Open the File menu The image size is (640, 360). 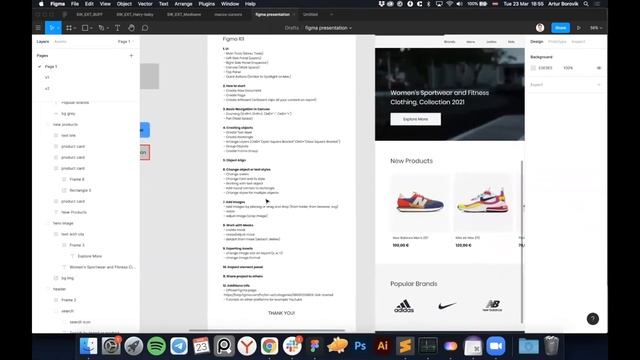click(x=75, y=4)
